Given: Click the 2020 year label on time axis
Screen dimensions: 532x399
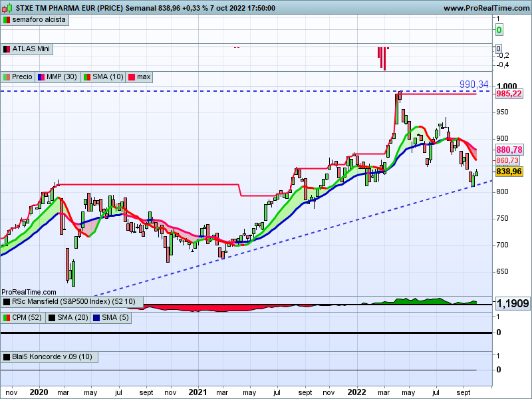Looking at the screenshot, I should [x=39, y=392].
